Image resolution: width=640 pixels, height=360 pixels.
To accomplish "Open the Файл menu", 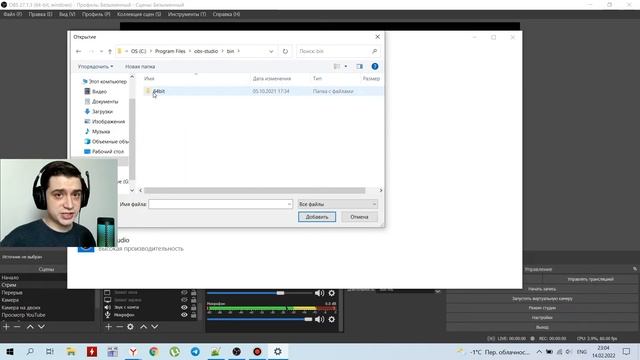I will 13,14.
